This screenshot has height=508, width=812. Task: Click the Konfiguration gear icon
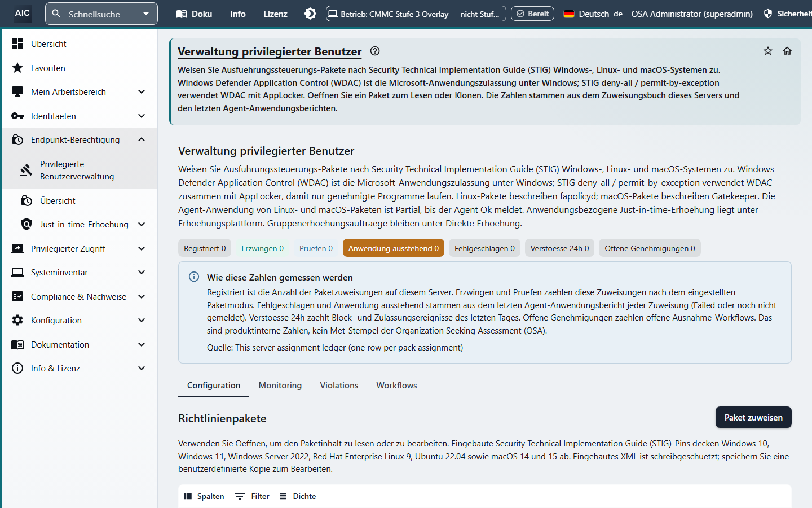[17, 321]
